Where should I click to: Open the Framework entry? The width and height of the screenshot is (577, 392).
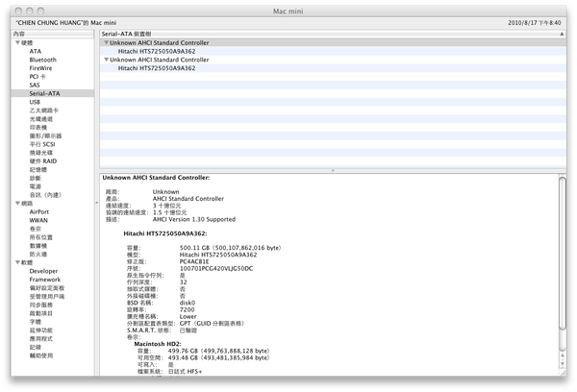click(x=45, y=280)
